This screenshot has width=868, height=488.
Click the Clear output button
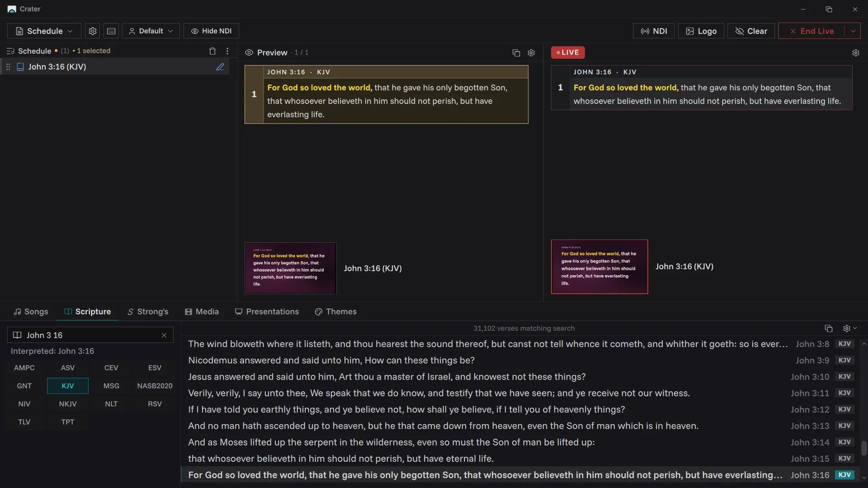pos(751,31)
